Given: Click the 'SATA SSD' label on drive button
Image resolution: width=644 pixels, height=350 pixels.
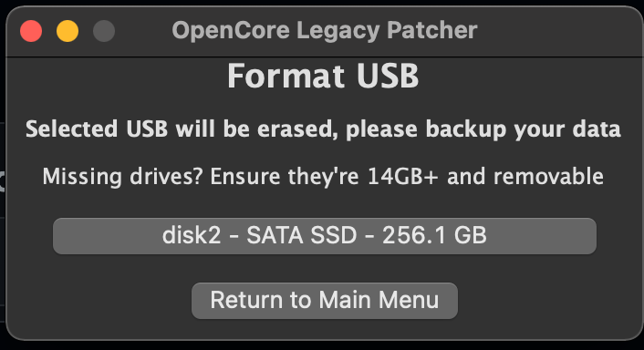Looking at the screenshot, I should [x=302, y=235].
